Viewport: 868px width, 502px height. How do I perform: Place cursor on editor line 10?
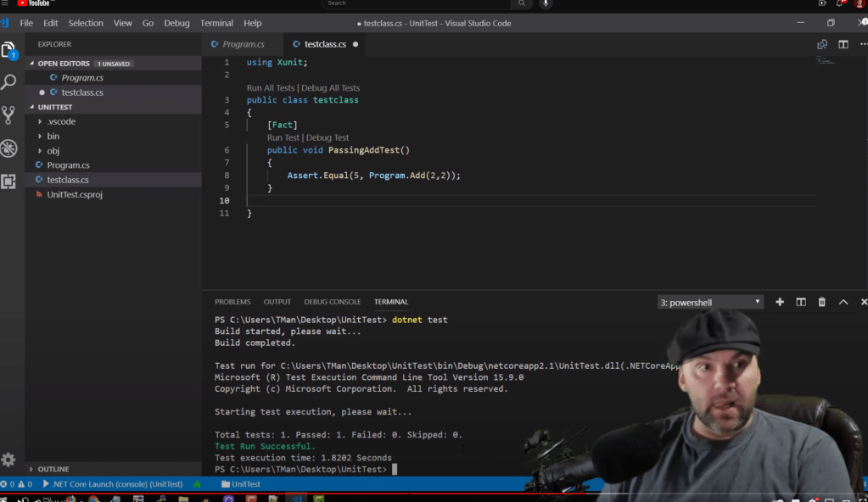[530, 200]
